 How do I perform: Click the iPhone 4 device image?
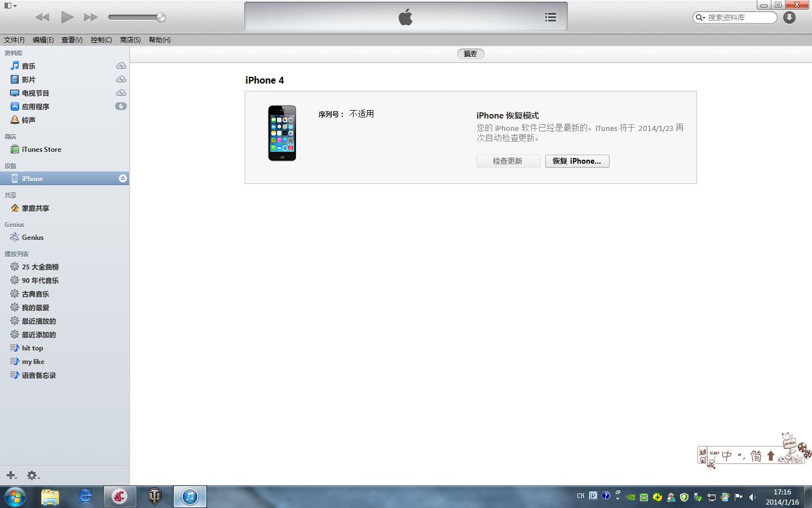282,133
